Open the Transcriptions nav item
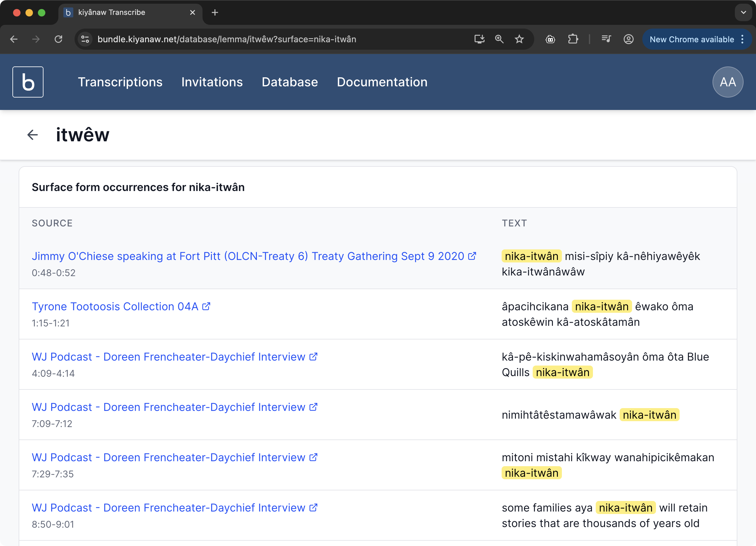Viewport: 756px width, 546px height. [120, 82]
